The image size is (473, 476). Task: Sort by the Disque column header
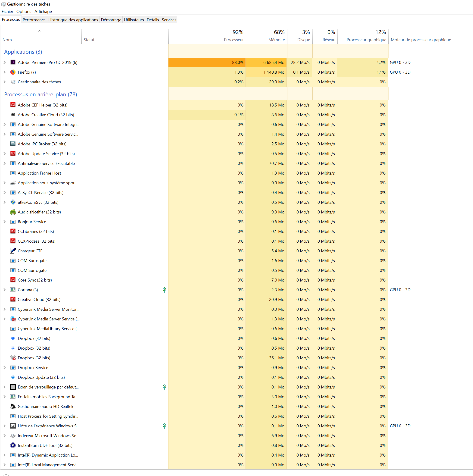point(300,36)
